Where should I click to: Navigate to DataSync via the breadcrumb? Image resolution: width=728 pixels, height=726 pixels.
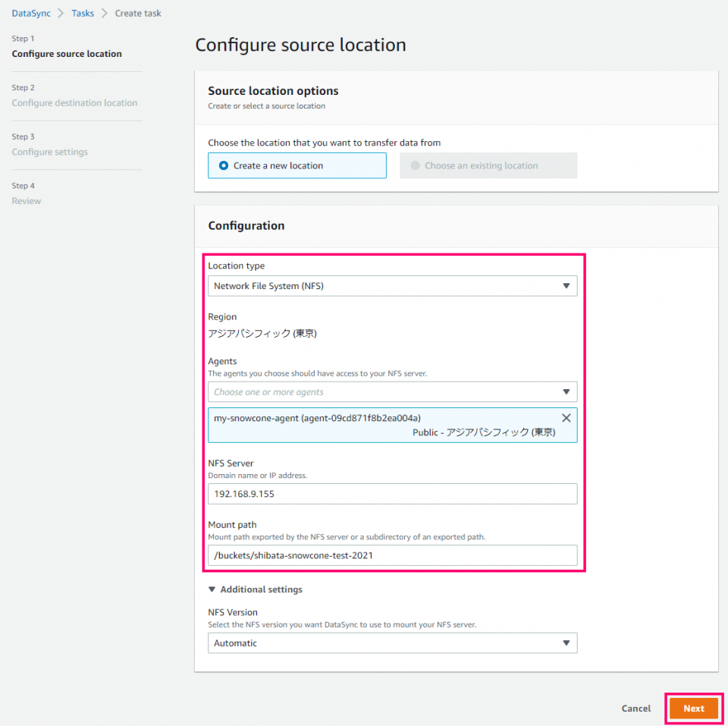(31, 13)
